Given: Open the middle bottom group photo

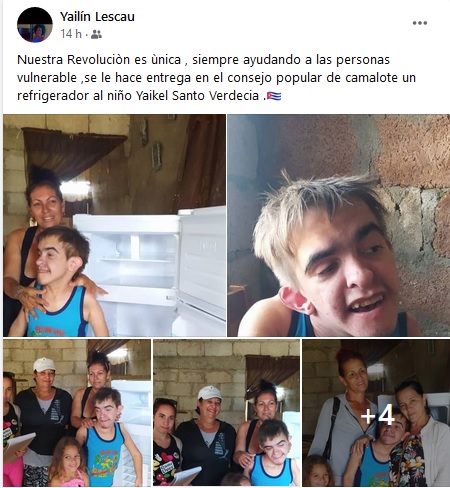Looking at the screenshot, I should [x=227, y=413].
